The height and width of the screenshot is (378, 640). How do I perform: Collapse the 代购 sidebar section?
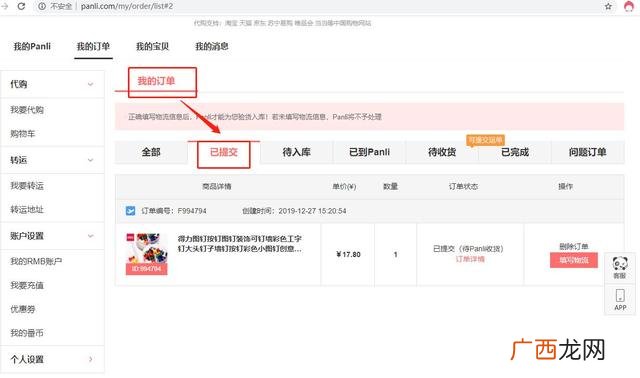pyautogui.click(x=91, y=84)
